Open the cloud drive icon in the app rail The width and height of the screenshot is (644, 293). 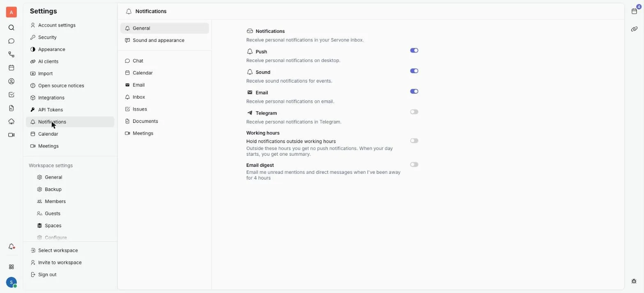click(11, 122)
